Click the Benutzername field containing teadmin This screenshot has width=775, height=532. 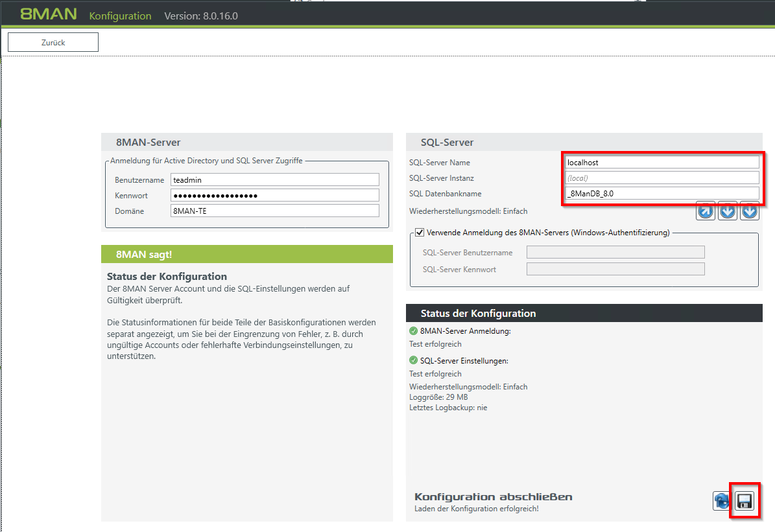274,179
